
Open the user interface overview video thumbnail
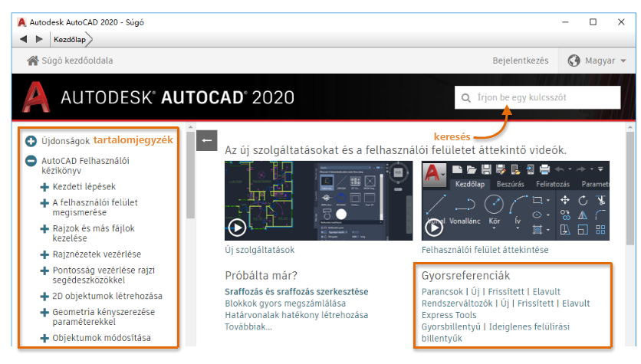coord(515,201)
